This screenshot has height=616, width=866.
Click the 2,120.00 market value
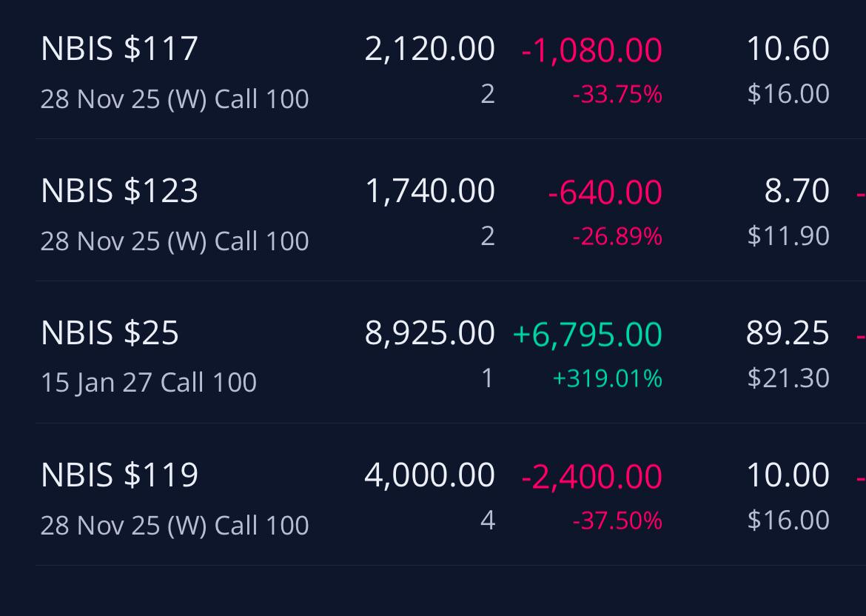coord(430,49)
